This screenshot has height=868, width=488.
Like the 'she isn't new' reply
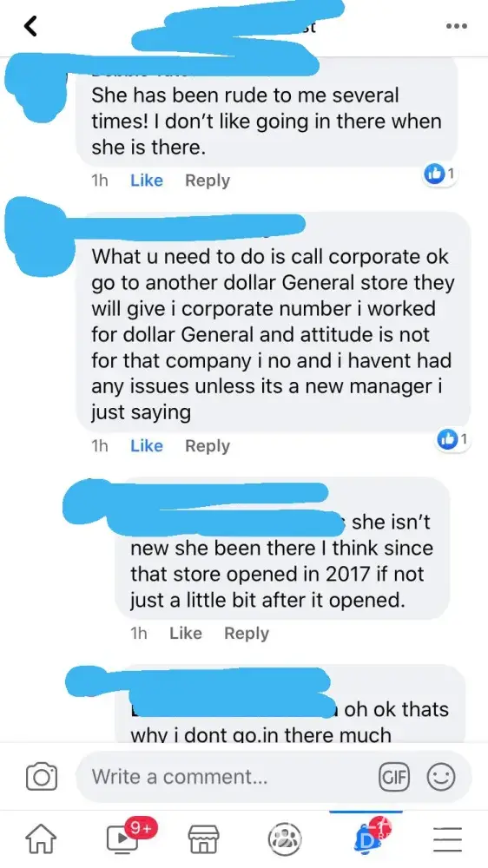point(186,633)
